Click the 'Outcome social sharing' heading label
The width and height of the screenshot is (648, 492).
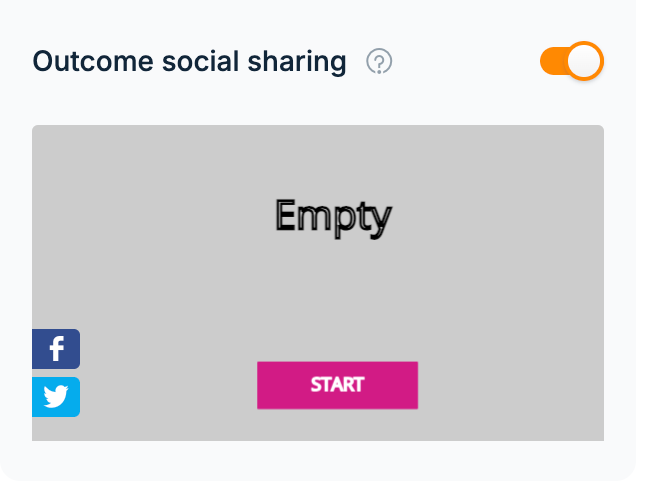(189, 62)
